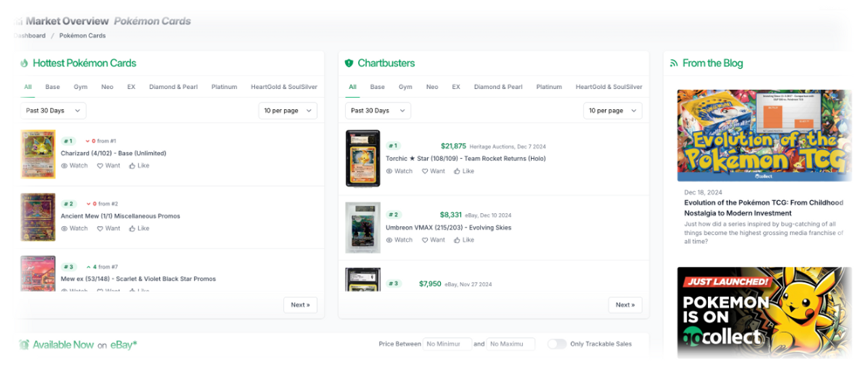Screen dimensions: 868x366
Task: Open the 10 per page dropdown in Hottest Pokémon Cards
Action: (288, 111)
